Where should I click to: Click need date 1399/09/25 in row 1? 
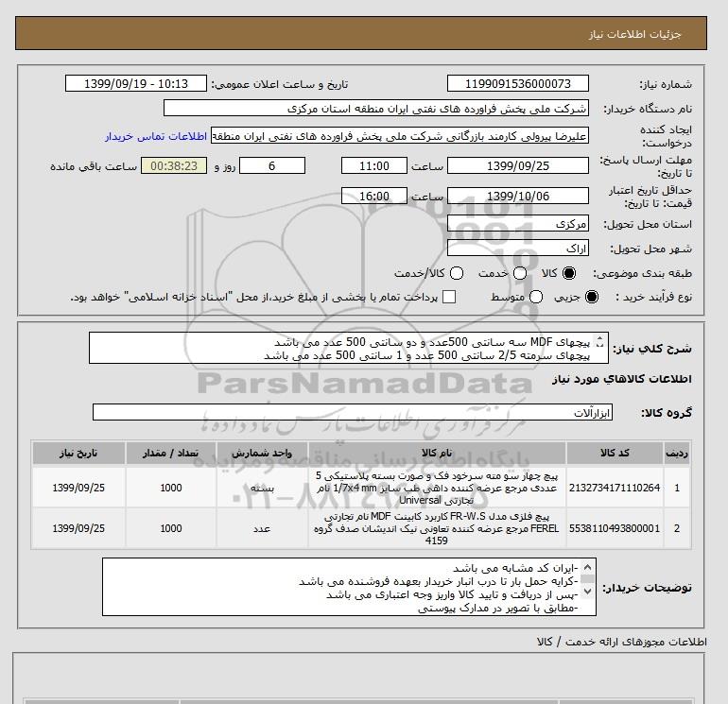(x=78, y=488)
